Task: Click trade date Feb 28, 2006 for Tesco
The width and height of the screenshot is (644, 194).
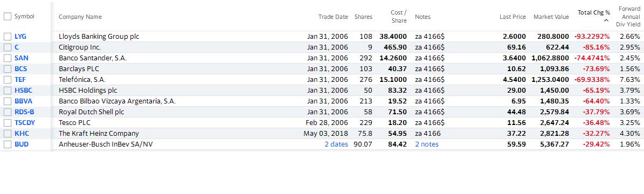Action: point(327,122)
